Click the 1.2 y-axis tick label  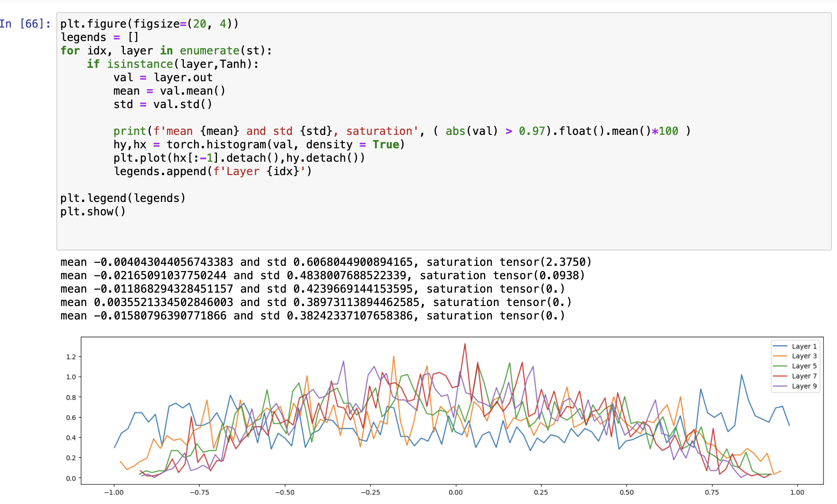[71, 357]
